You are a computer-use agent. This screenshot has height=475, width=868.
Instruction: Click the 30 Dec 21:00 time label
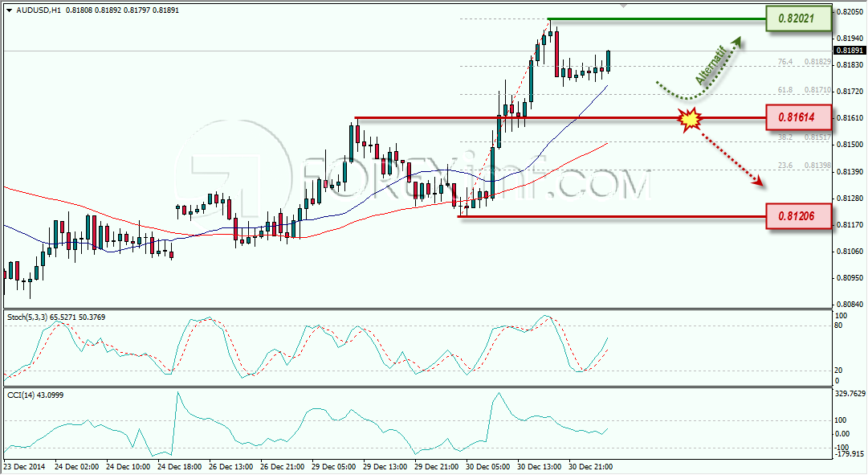click(x=591, y=467)
